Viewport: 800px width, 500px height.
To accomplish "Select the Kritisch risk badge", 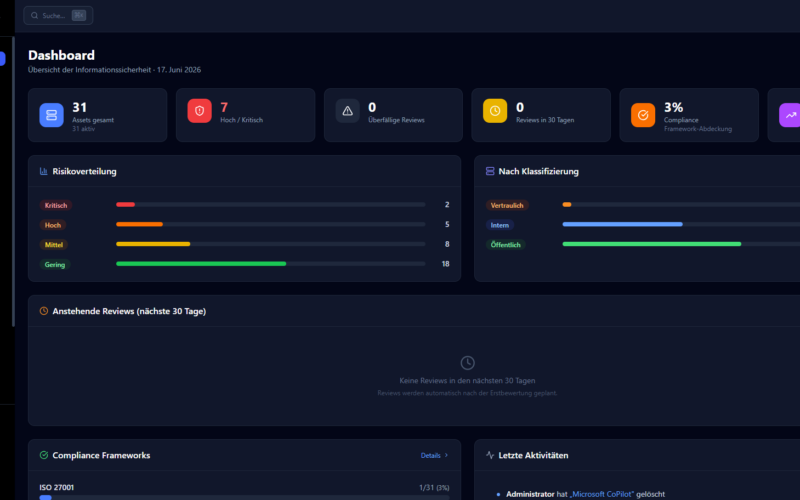I will pos(56,205).
